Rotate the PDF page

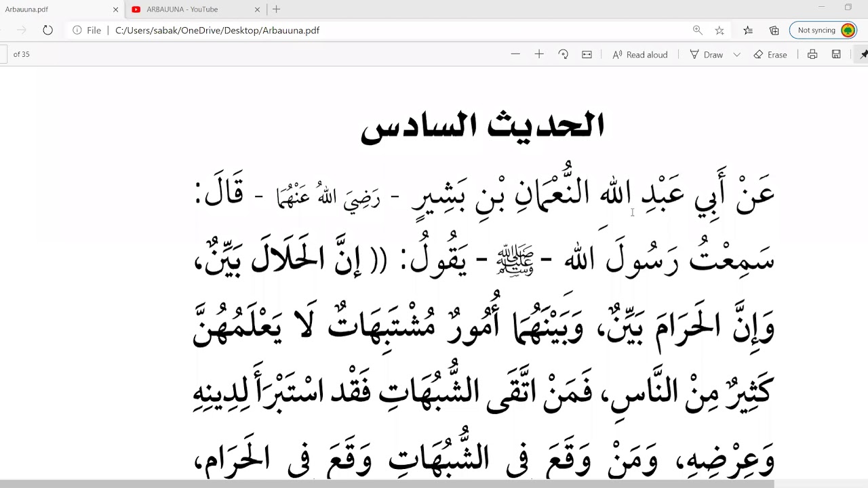click(x=563, y=54)
